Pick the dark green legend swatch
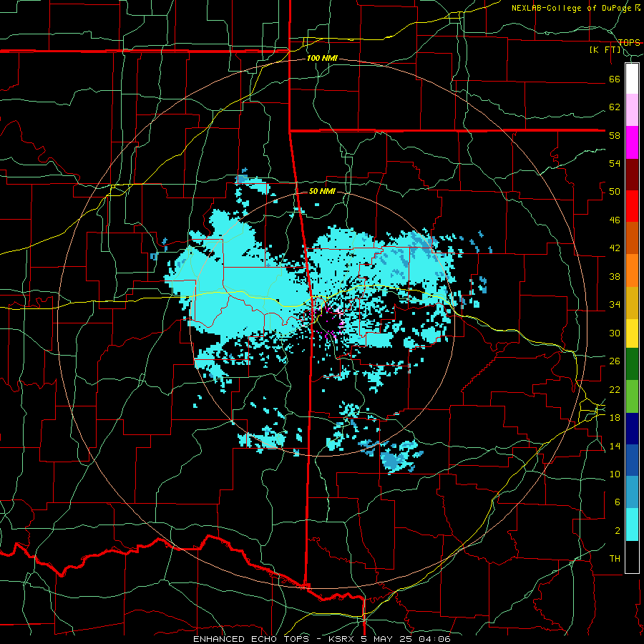This screenshot has height=644, width=644. click(632, 364)
